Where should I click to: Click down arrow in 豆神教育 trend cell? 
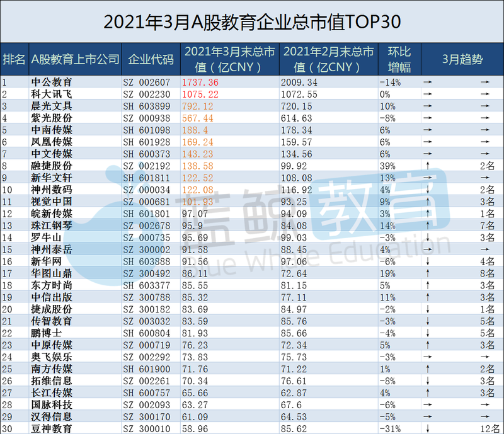coord(428,428)
